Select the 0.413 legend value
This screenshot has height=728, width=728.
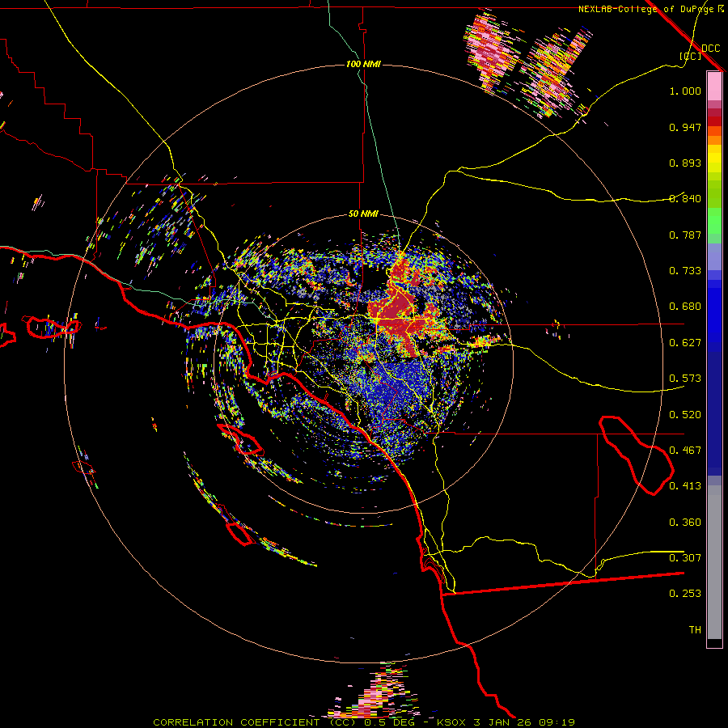pyautogui.click(x=685, y=486)
